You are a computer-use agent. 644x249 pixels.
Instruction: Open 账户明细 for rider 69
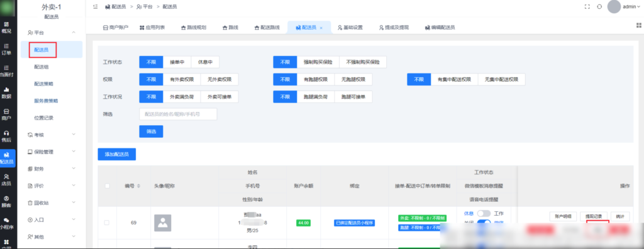coord(563,216)
